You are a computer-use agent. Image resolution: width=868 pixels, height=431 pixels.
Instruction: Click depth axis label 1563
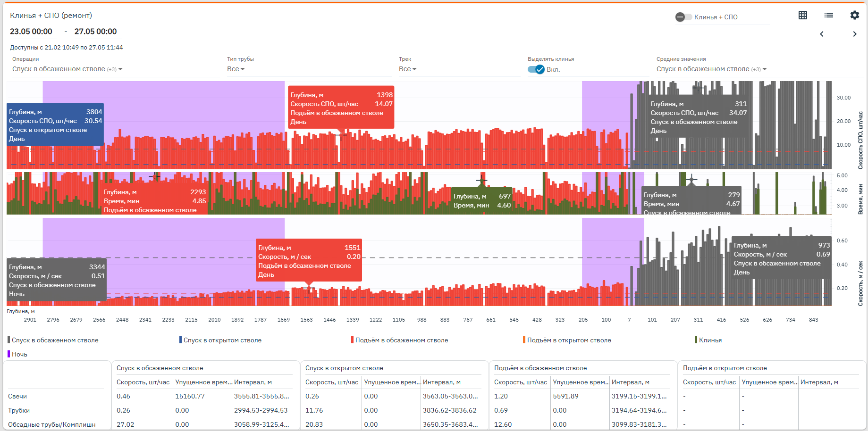point(307,320)
